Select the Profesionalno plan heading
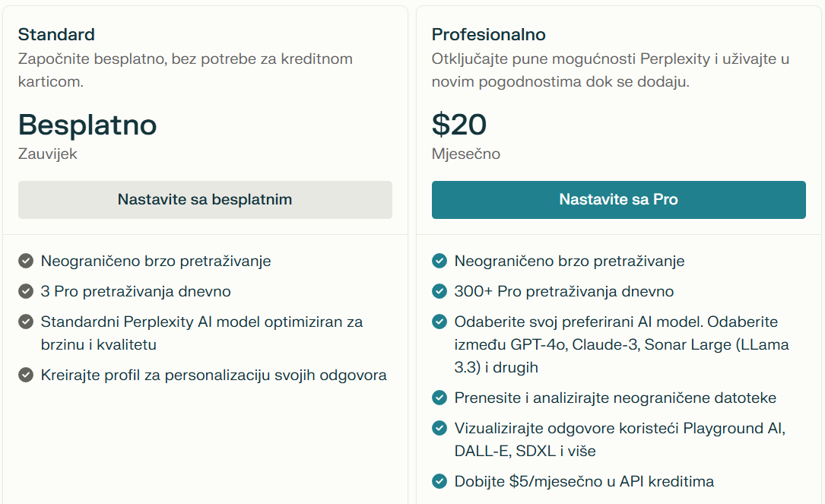The image size is (825, 504). pos(488,34)
